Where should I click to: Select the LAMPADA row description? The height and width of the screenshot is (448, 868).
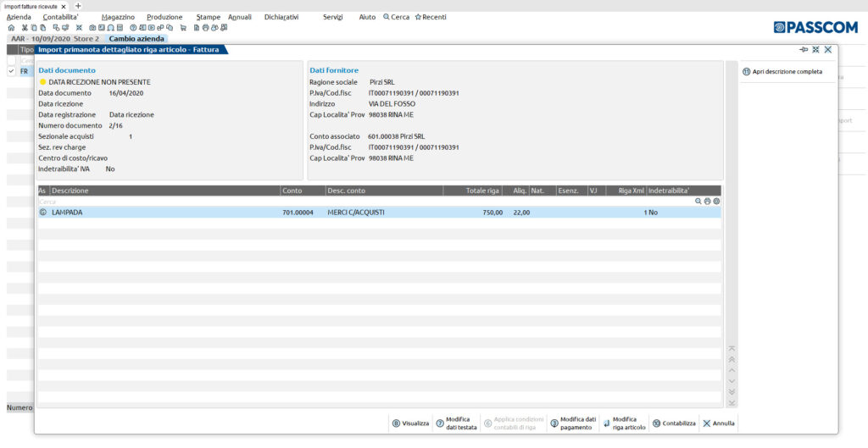(67, 213)
